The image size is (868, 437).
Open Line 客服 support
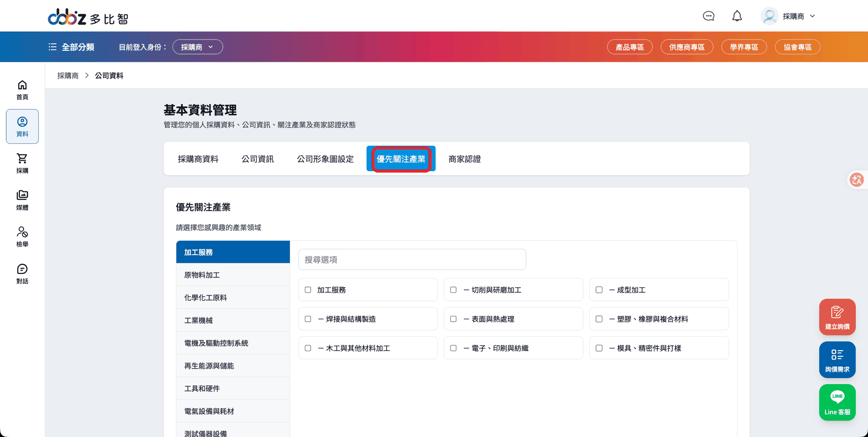pos(837,402)
